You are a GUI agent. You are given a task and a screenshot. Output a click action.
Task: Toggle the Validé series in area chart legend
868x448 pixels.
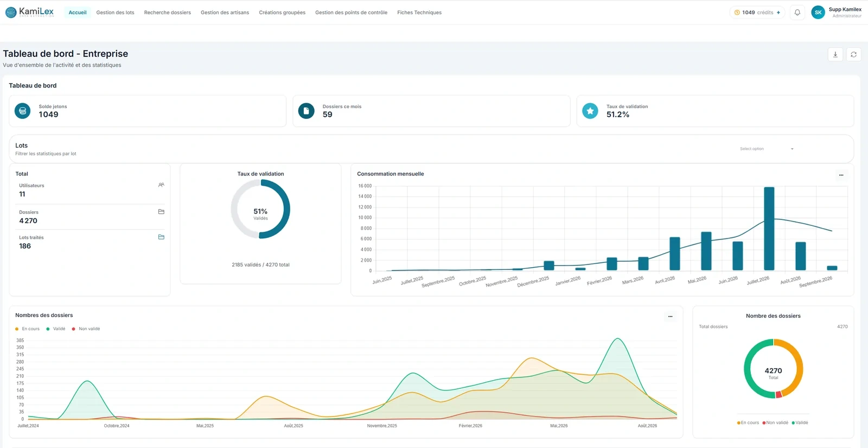pyautogui.click(x=56, y=329)
